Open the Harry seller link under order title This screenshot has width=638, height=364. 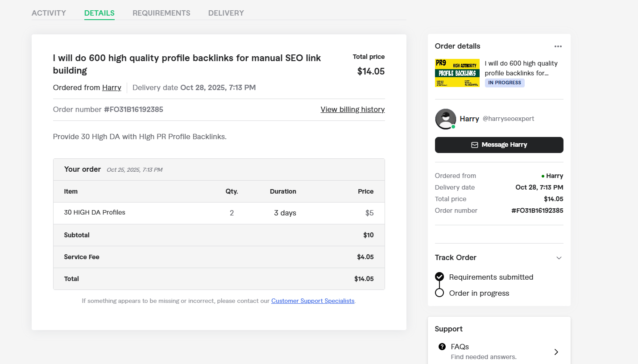pos(112,88)
